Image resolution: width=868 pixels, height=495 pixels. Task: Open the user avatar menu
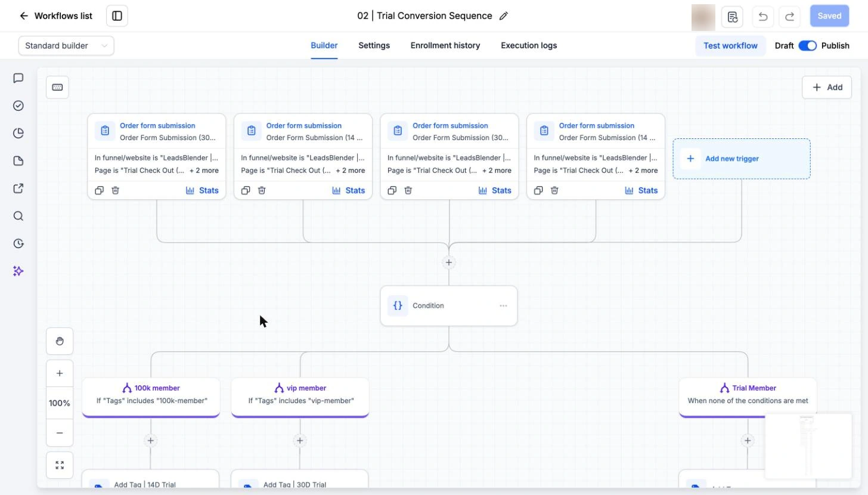coord(703,17)
